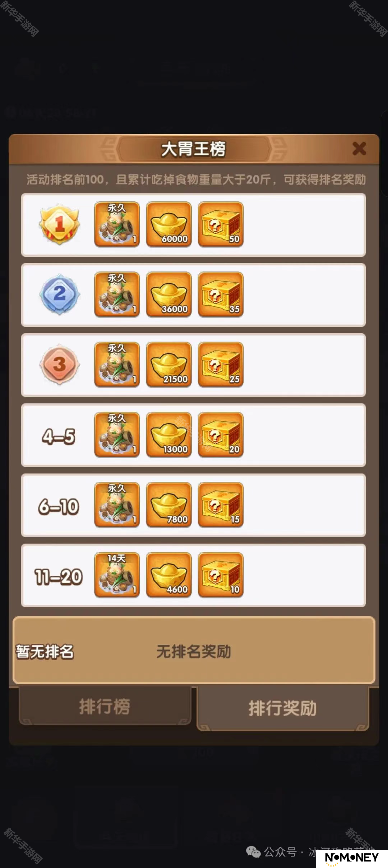Tap the 60000 gold ingot reward
388x868 pixels.
169,224
